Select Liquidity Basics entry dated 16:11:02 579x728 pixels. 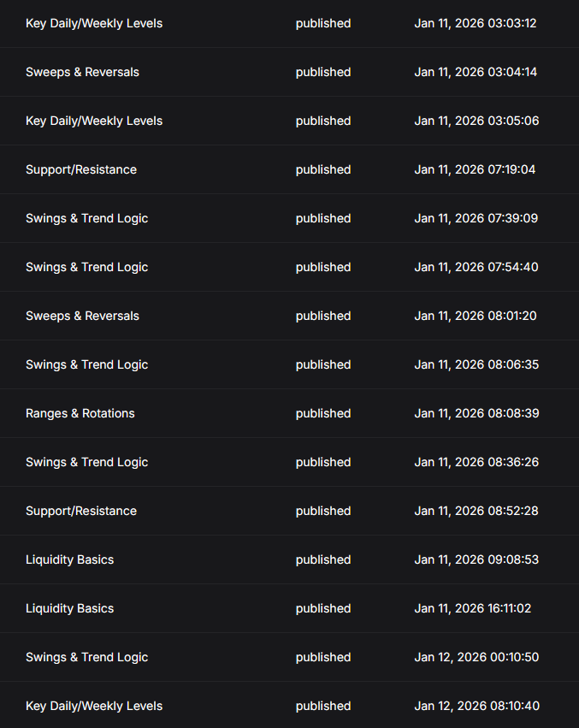(69, 608)
